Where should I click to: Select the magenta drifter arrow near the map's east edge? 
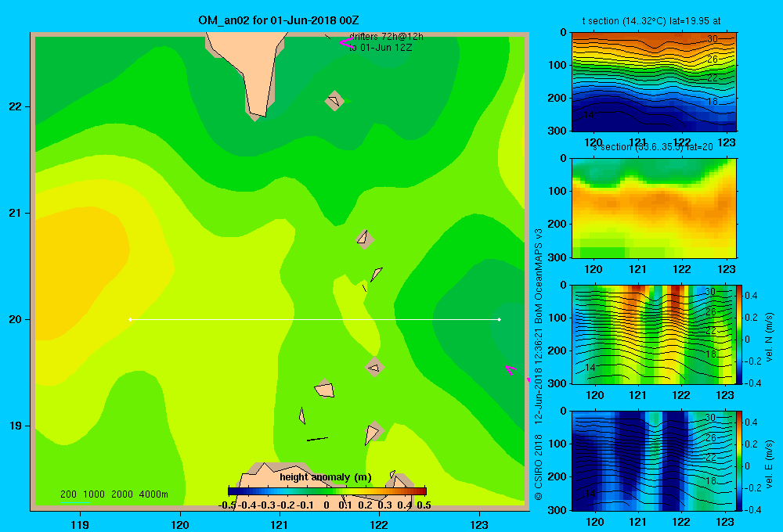511,370
